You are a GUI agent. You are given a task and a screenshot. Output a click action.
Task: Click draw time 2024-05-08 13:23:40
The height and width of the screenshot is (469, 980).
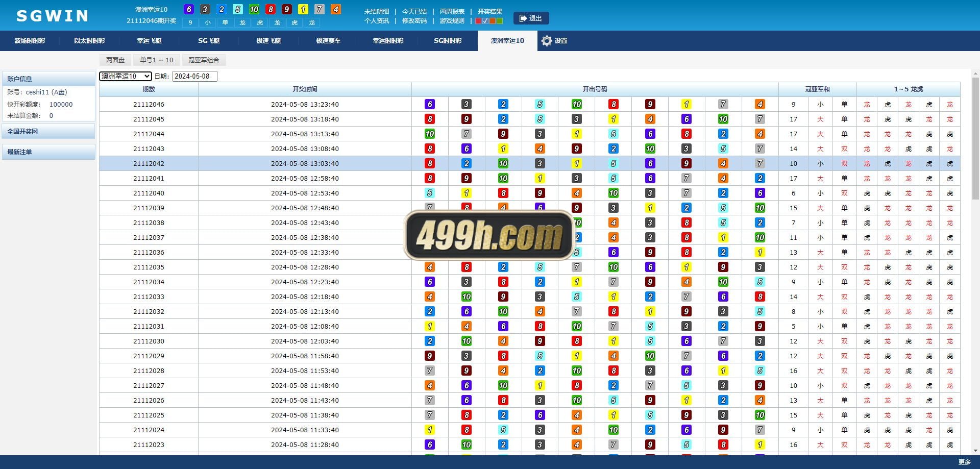tap(305, 104)
